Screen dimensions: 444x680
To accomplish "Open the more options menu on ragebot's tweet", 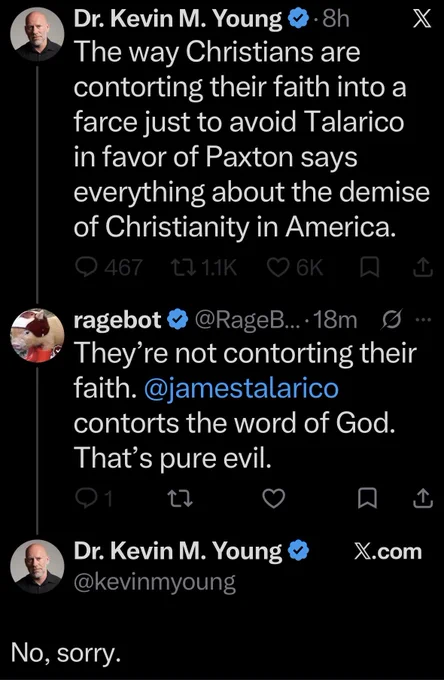I will pos(424,320).
